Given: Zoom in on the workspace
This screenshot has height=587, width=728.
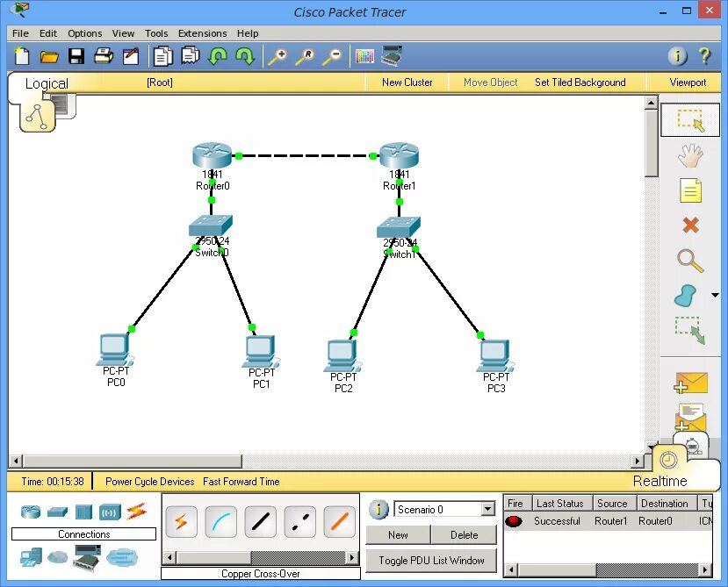Looking at the screenshot, I should [278, 57].
